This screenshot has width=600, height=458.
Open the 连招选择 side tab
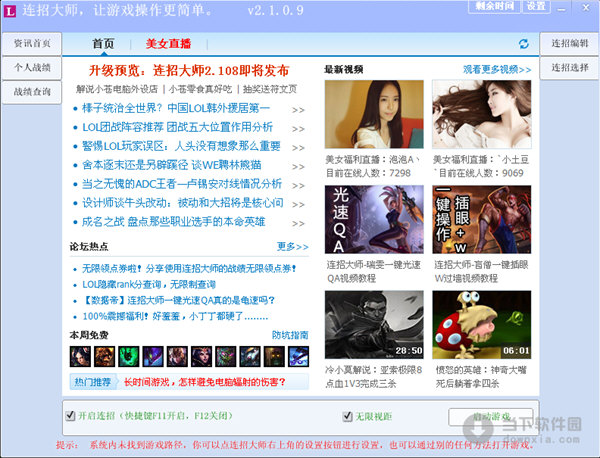click(570, 68)
